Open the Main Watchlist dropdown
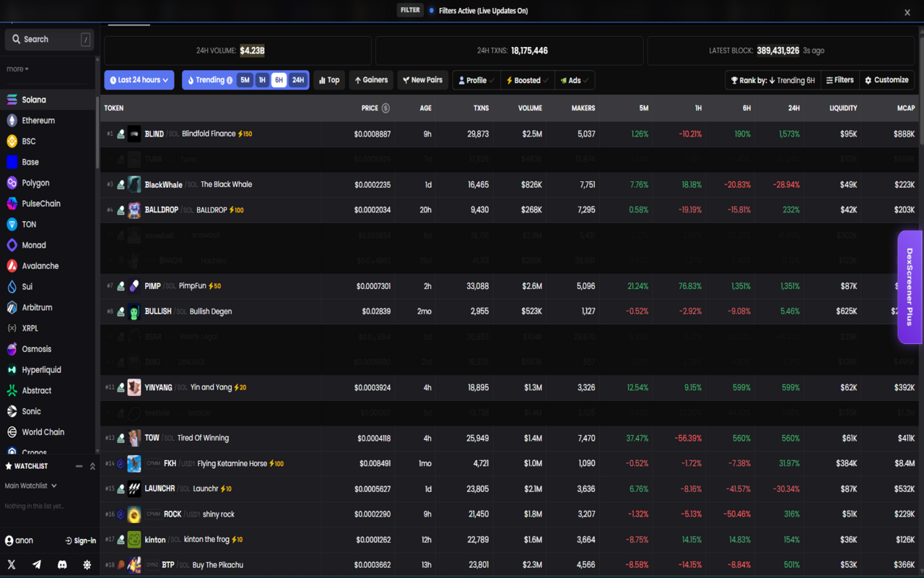 [x=30, y=486]
